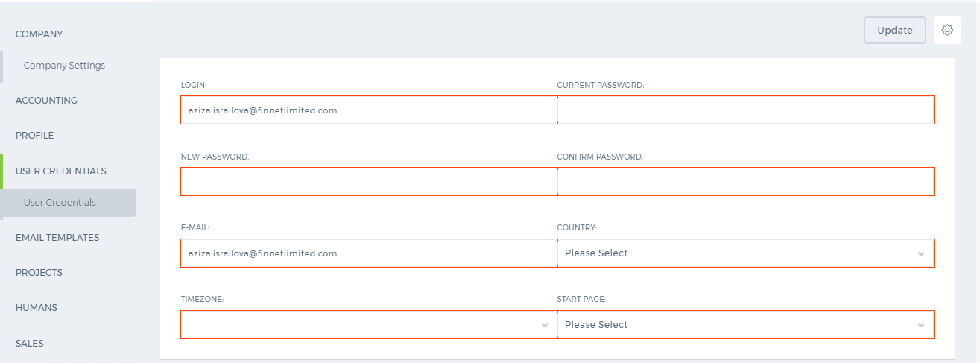Screen dimensions: 980x363
Task: Click the Start Page dropdown arrow
Action: point(921,325)
